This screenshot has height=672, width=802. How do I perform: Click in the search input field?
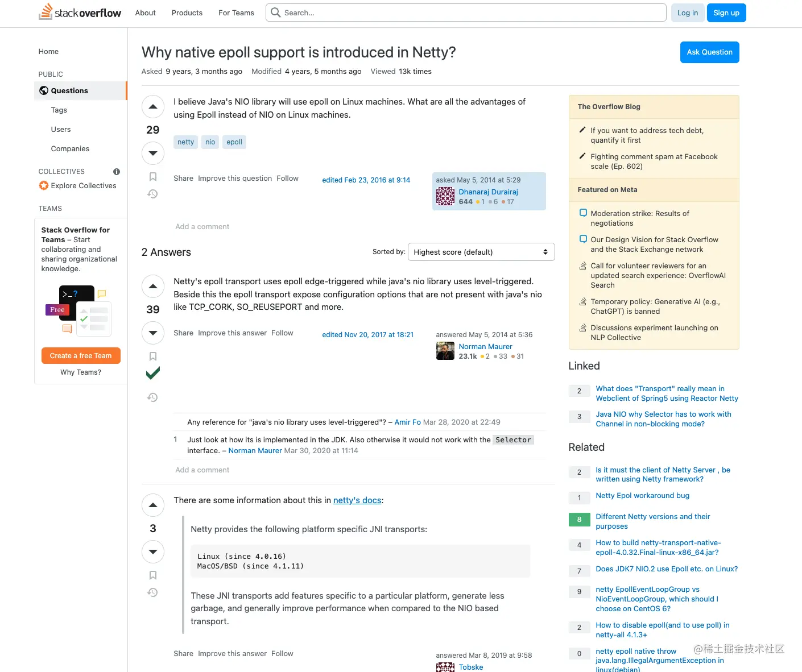(466, 13)
